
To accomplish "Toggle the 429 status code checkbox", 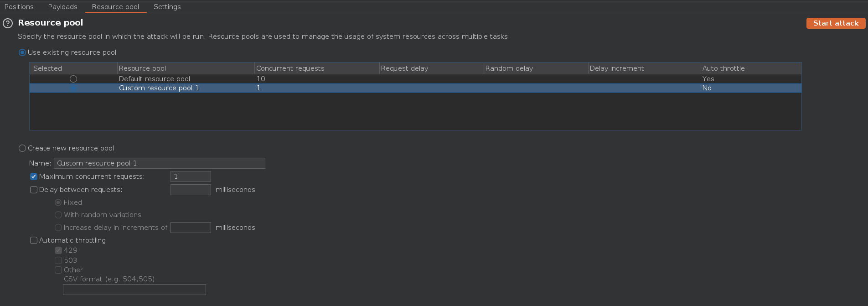I will coord(58,250).
